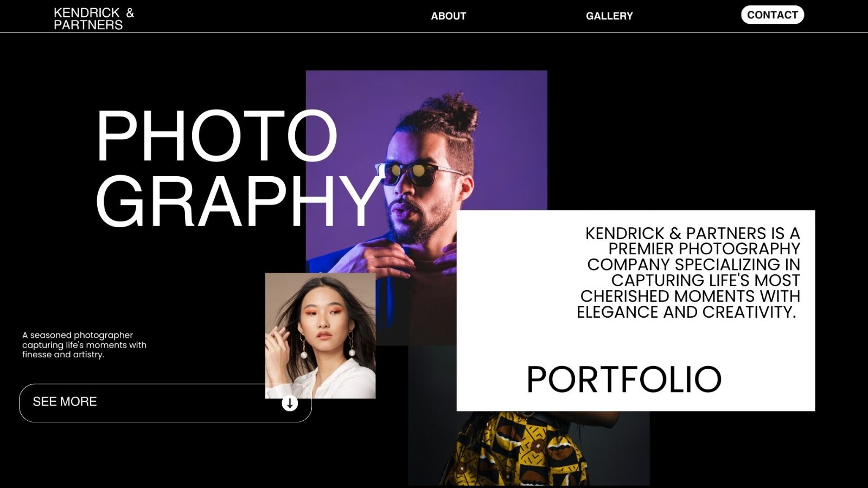The height and width of the screenshot is (488, 868).
Task: Click the down-arrow circle icon
Action: (x=290, y=403)
